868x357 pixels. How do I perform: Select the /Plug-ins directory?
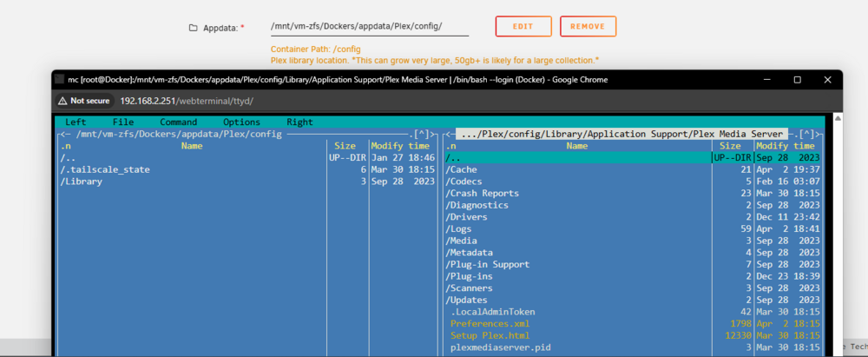click(x=633, y=276)
